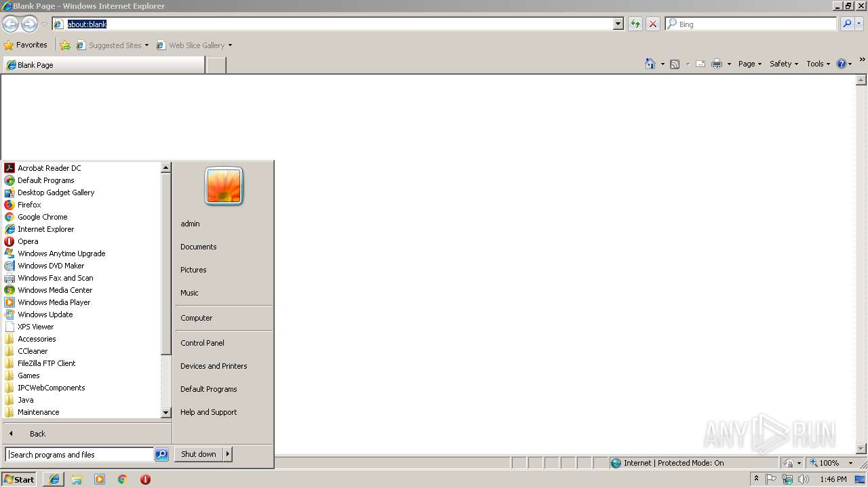Expand Accessories folder in Start menu
The height and width of the screenshot is (488, 868).
(x=37, y=339)
